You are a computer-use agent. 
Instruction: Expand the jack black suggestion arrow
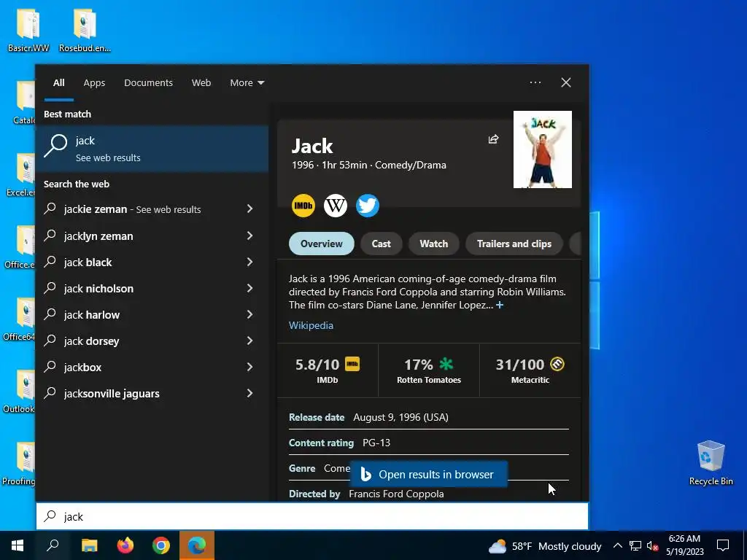click(x=249, y=262)
